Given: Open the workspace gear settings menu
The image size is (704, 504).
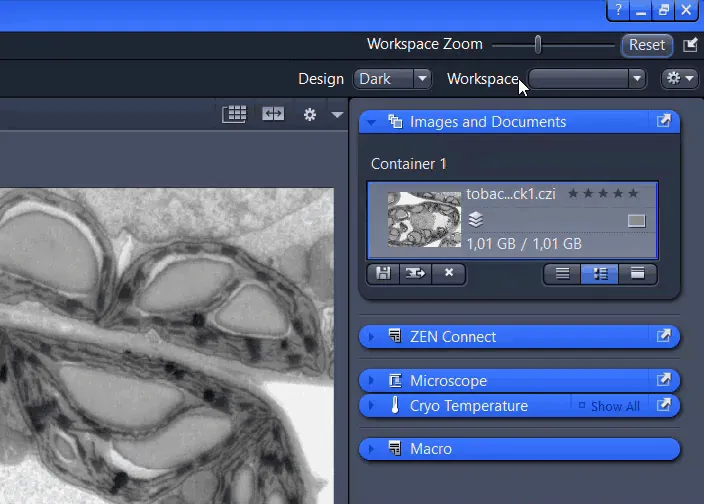Looking at the screenshot, I should (679, 78).
